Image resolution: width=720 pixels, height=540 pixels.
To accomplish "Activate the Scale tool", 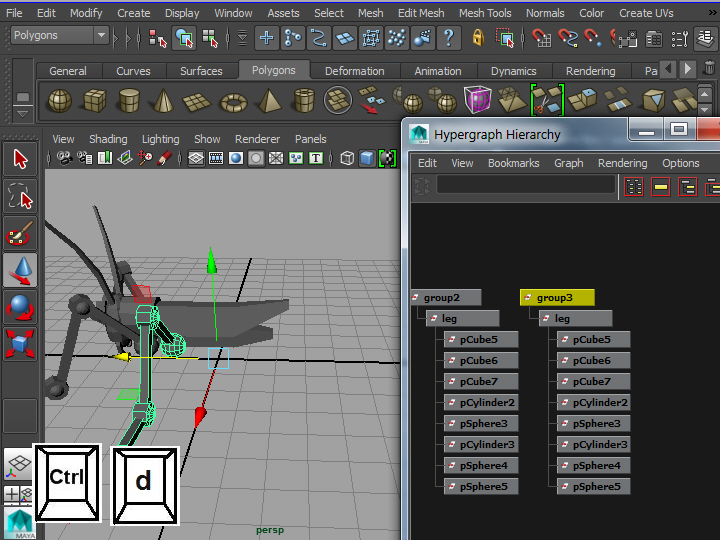I will 20,344.
